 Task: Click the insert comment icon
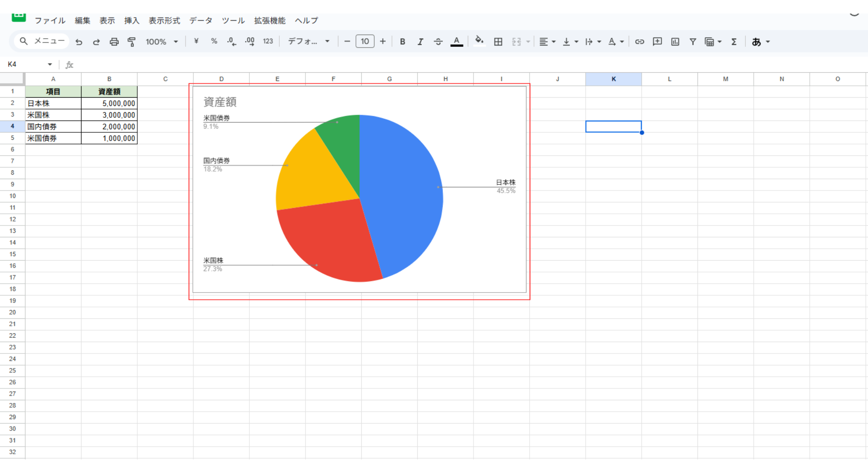coord(657,42)
